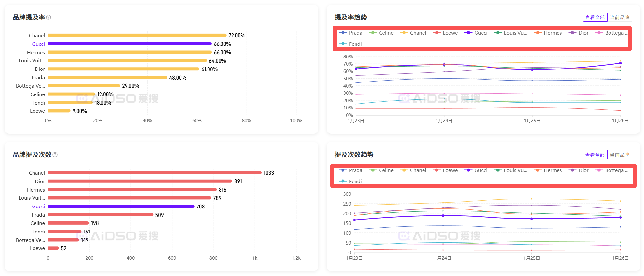Toggle Prada series in 提及率趋势 legend
Viewport: 644px width, 276px height.
point(351,33)
